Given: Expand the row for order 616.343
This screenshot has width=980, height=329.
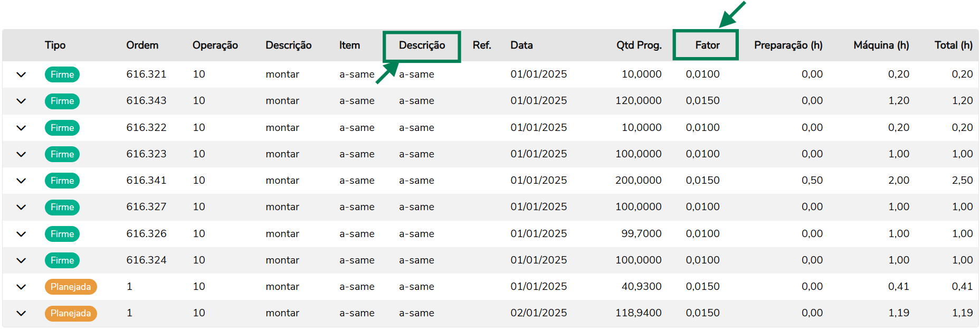Looking at the screenshot, I should 21,101.
